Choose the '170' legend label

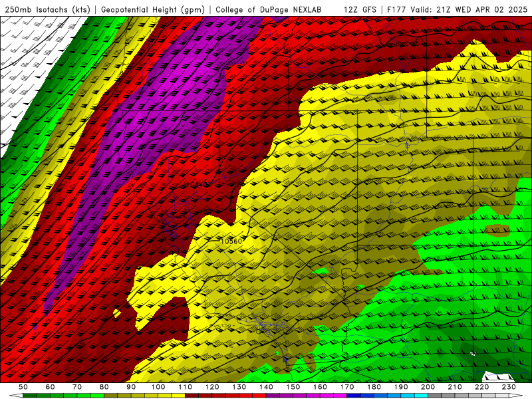pyautogui.click(x=347, y=387)
